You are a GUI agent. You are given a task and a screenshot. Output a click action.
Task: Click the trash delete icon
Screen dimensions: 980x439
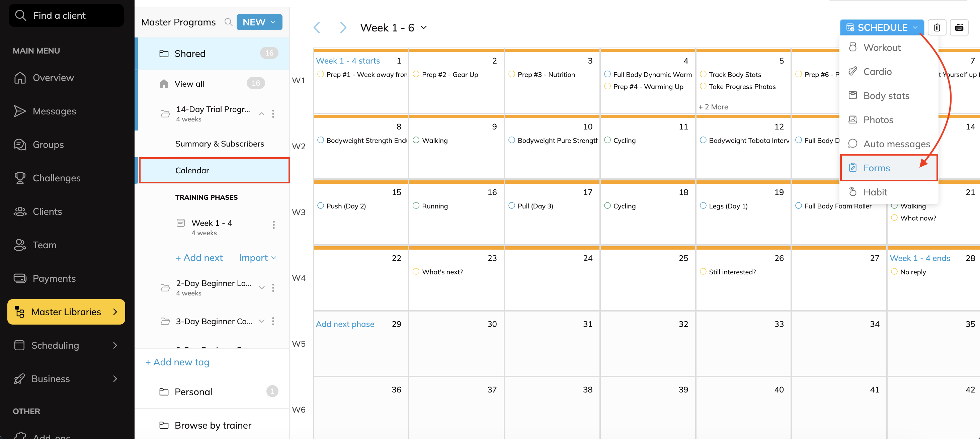click(x=936, y=27)
